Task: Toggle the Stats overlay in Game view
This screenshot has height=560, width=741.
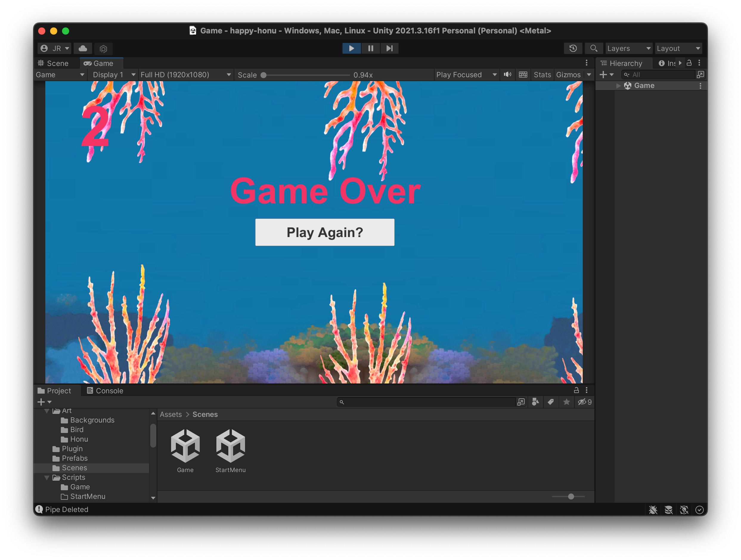Action: coord(542,75)
